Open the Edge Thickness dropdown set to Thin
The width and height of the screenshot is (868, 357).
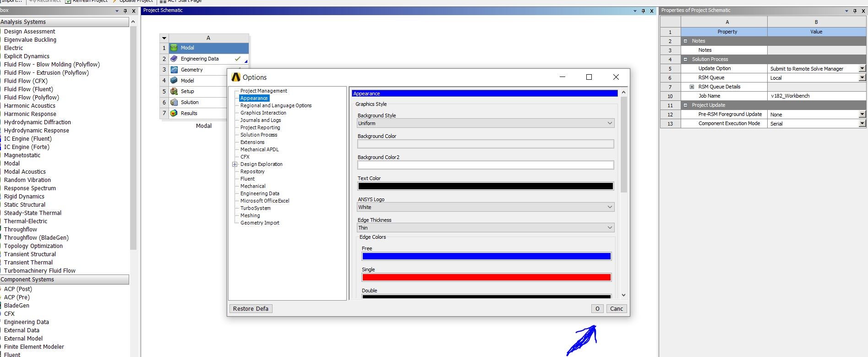486,228
